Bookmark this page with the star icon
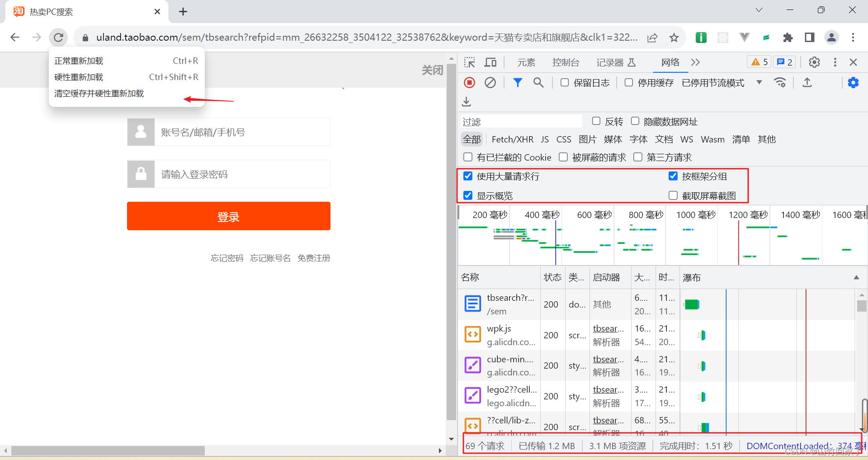This screenshot has height=460, width=868. pyautogui.click(x=674, y=38)
